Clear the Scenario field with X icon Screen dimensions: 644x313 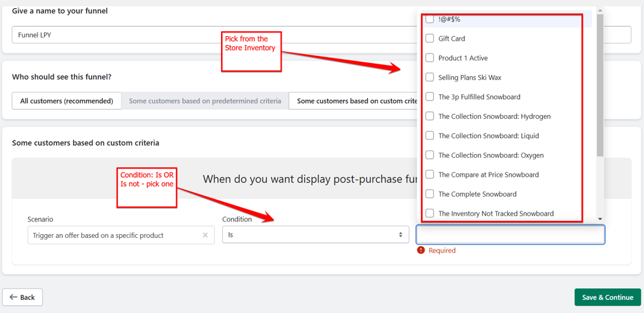click(205, 235)
